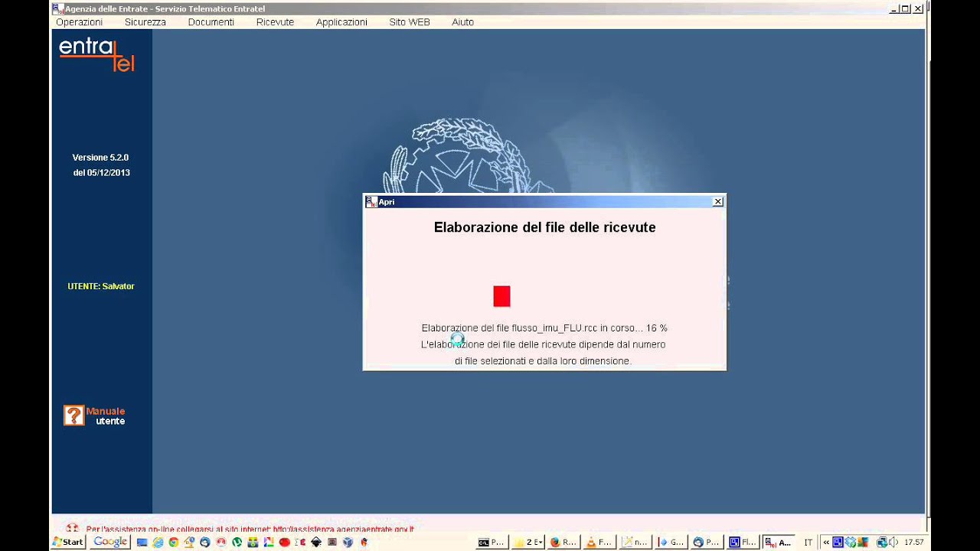Click the active Entratel taskbar button

tap(779, 542)
